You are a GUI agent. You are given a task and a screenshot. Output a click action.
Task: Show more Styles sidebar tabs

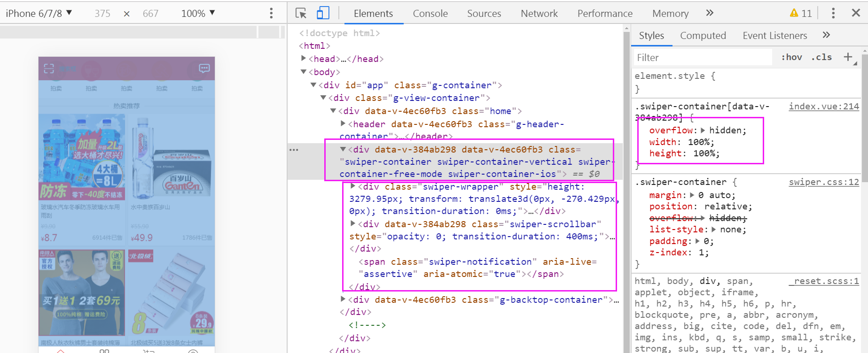tap(826, 35)
